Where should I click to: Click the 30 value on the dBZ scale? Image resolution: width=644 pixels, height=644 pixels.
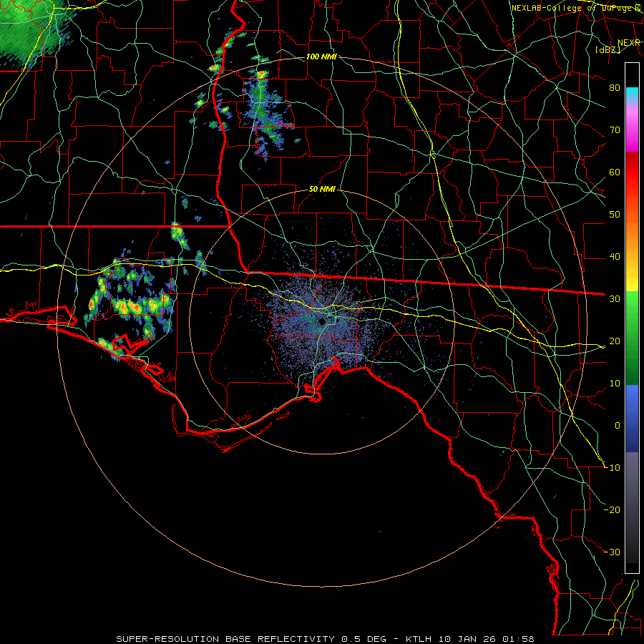(x=615, y=299)
